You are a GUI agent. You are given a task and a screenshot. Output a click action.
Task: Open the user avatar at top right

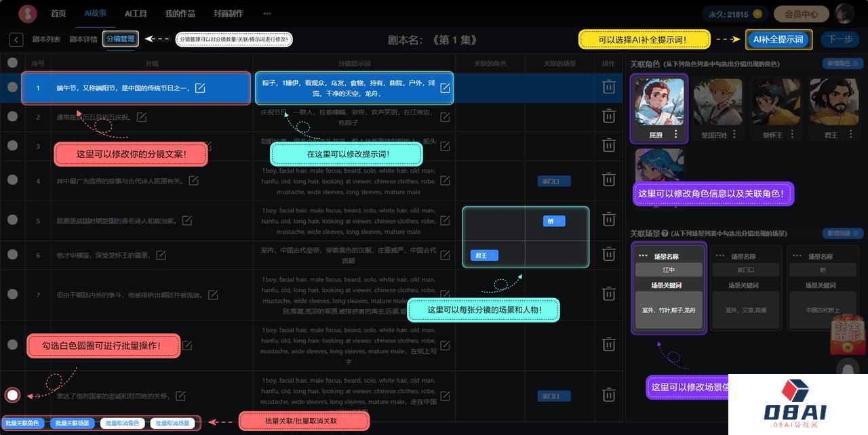[x=844, y=14]
